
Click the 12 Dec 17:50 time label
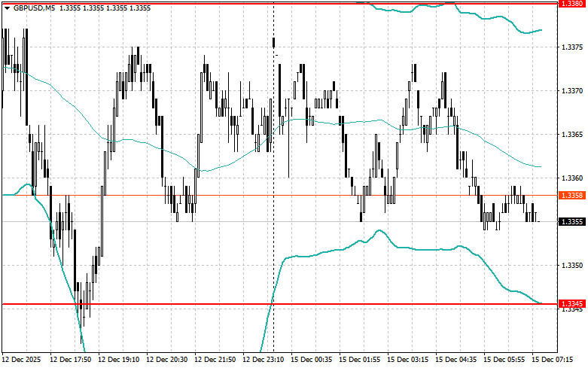click(x=71, y=360)
